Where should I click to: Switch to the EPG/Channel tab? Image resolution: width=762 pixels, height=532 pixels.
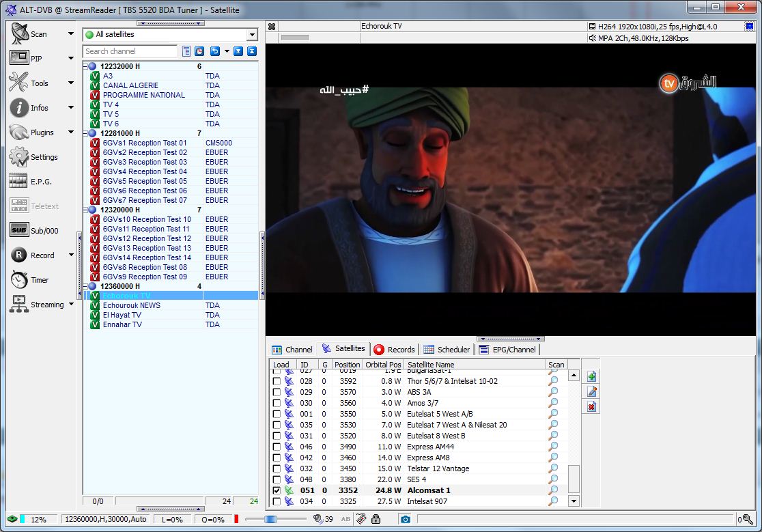click(x=507, y=350)
